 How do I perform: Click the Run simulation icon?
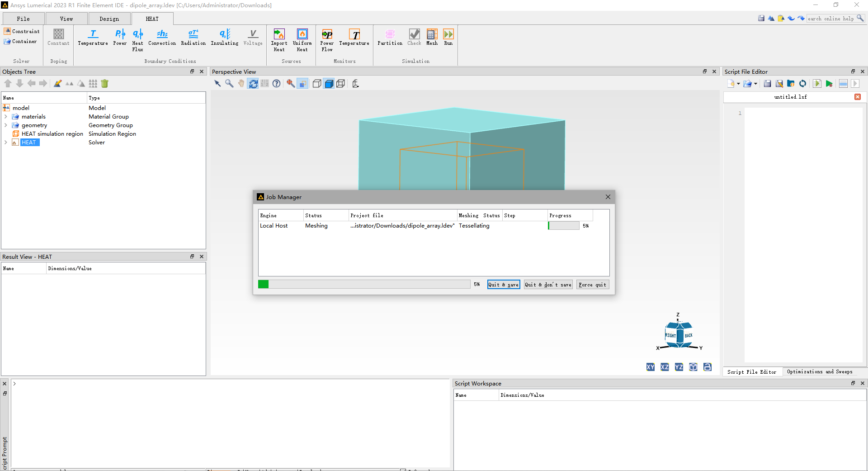click(448, 38)
